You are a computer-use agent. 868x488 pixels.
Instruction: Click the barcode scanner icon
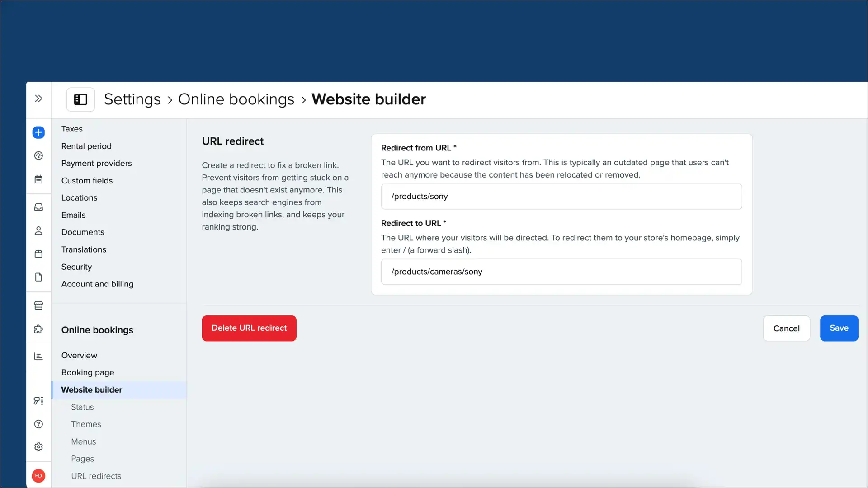38,401
